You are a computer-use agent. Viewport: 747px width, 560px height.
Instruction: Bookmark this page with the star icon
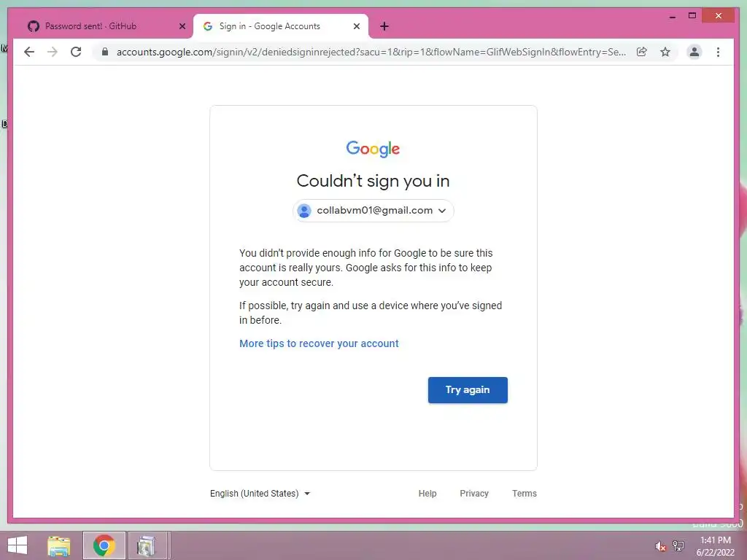(x=665, y=52)
